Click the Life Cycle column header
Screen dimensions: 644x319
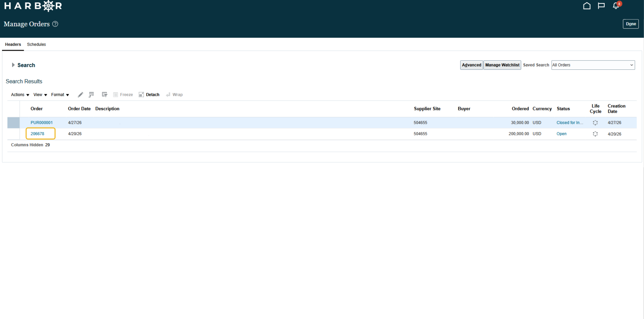click(x=595, y=109)
